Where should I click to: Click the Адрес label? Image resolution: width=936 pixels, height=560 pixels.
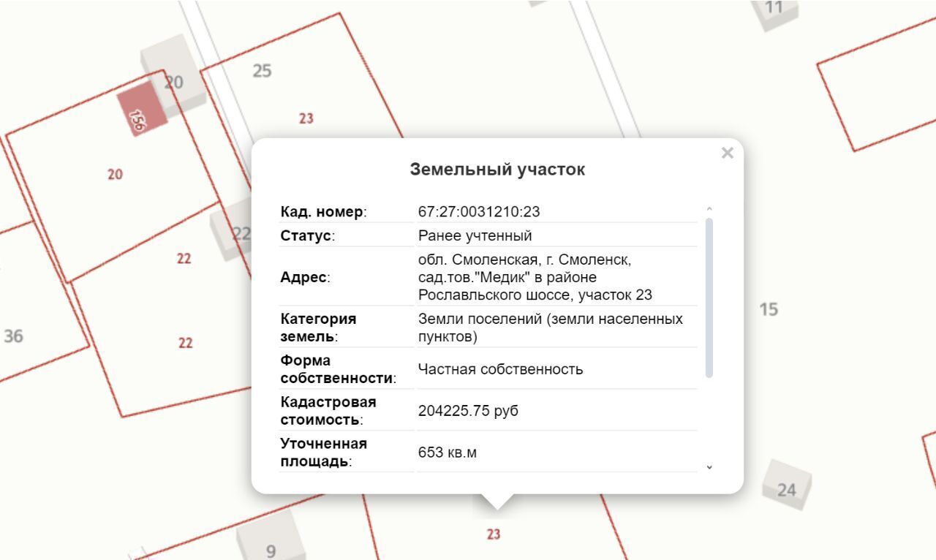click(305, 277)
